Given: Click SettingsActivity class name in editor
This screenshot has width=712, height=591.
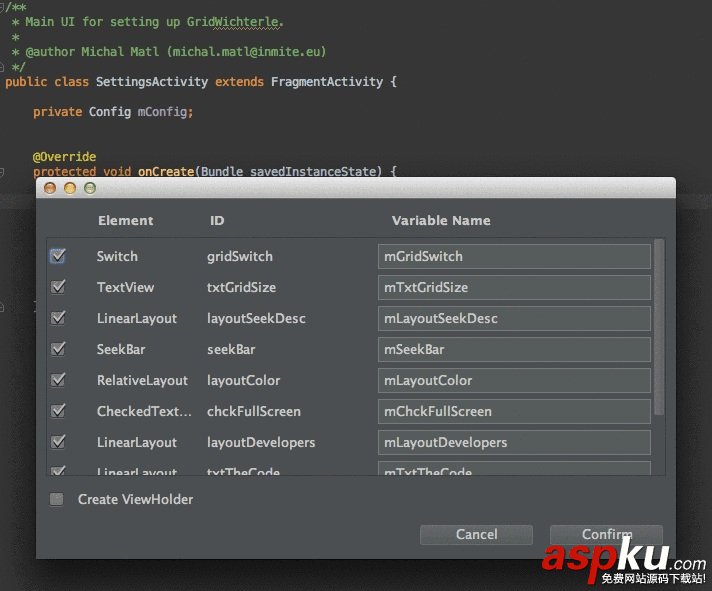Looking at the screenshot, I should (x=152, y=82).
